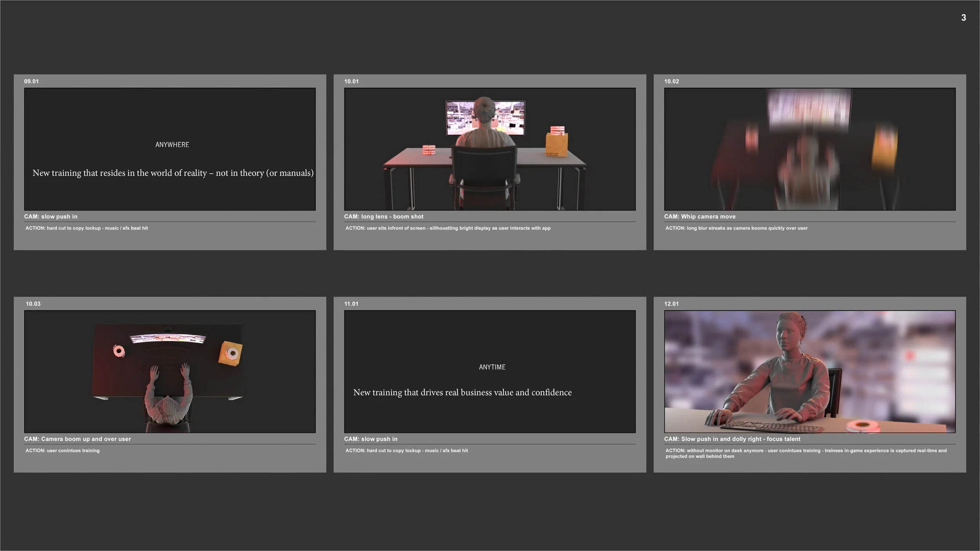Viewport: 980px width, 551px height.
Task: Click the 'drives real business value' copy line
Action: coord(462,392)
